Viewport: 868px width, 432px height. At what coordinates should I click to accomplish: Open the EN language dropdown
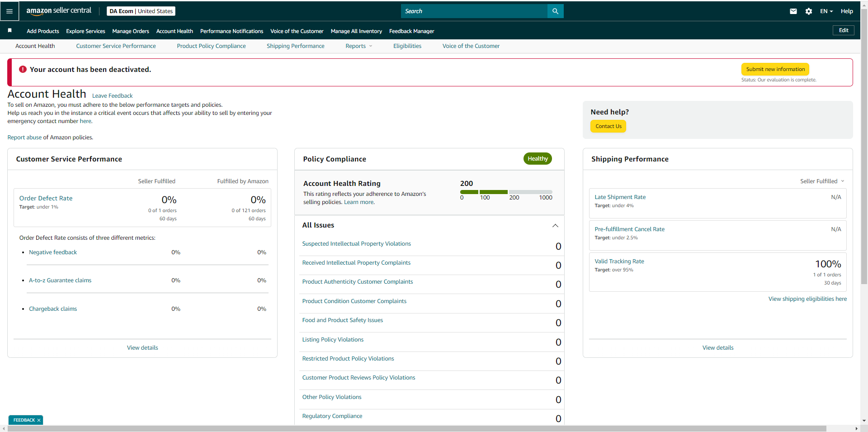tap(826, 11)
